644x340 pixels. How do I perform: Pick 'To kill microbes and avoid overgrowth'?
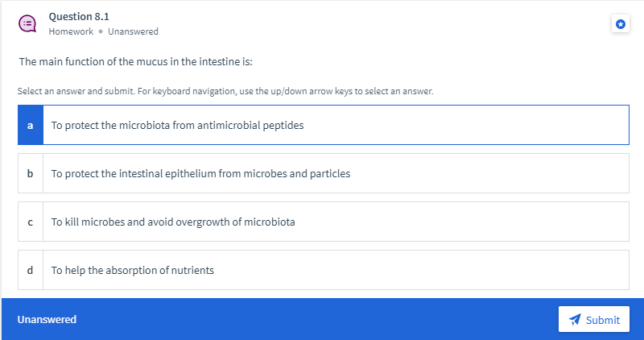[173, 222]
